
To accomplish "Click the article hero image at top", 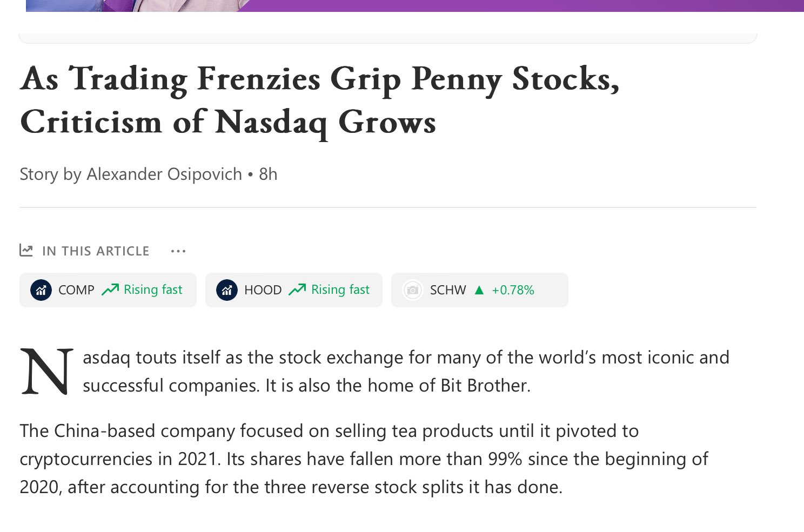I will pos(415,5).
